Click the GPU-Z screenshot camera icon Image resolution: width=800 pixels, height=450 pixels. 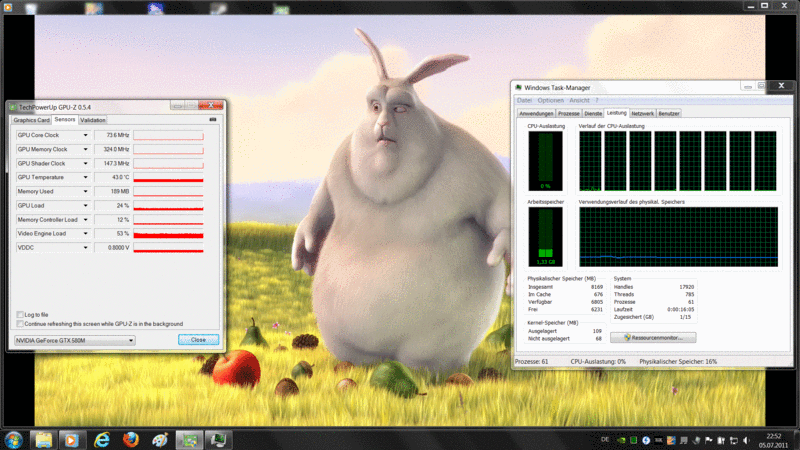pyautogui.click(x=213, y=119)
